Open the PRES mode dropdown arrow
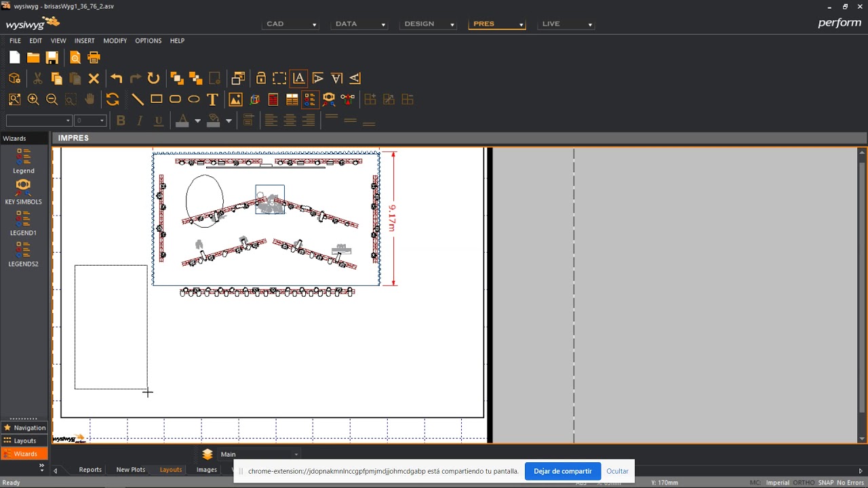The height and width of the screenshot is (488, 868). tap(521, 24)
